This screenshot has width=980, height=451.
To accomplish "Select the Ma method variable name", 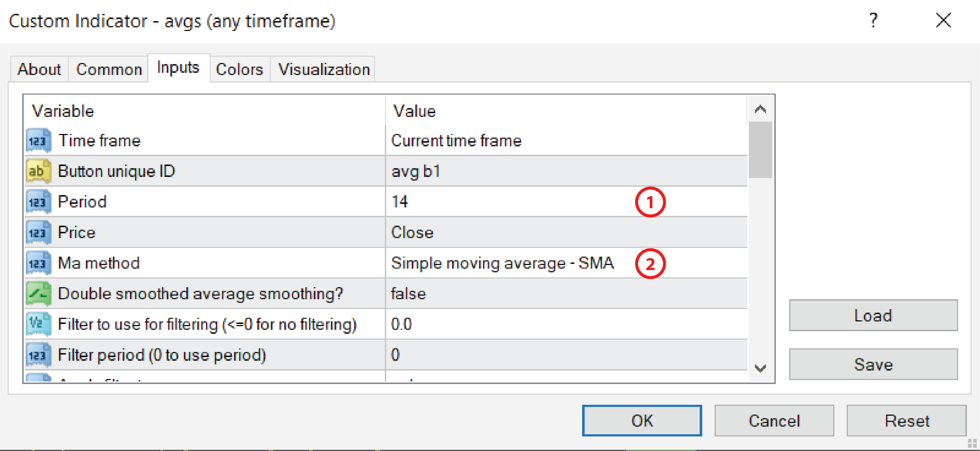I will click(x=99, y=263).
